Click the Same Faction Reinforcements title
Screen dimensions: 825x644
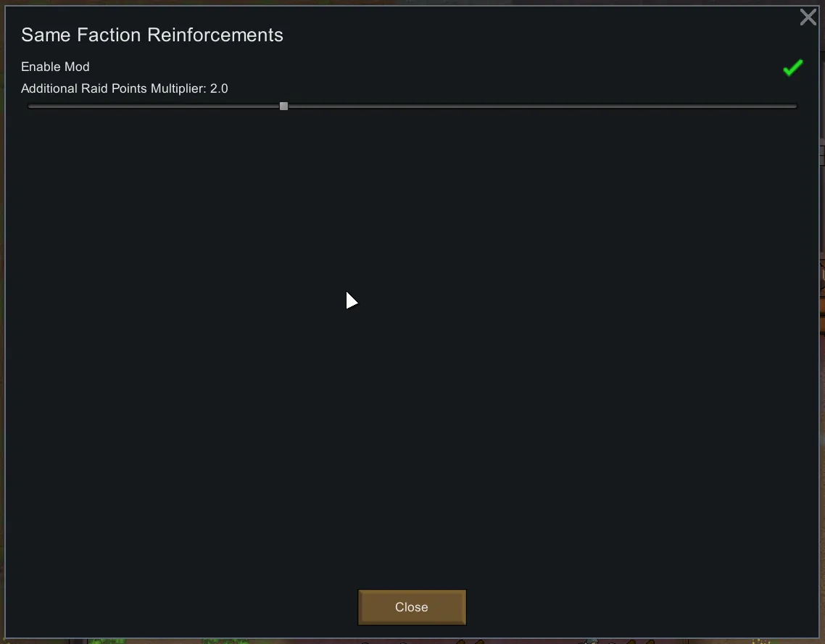click(152, 35)
